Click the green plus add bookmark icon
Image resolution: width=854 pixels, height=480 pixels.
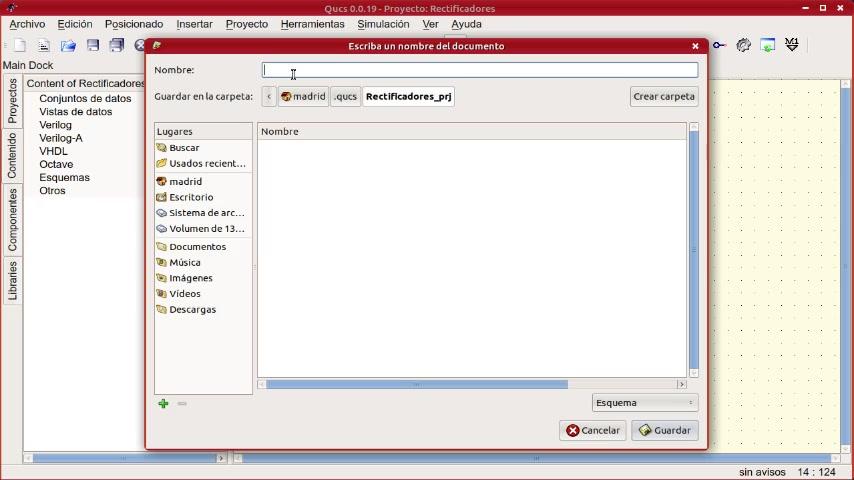[163, 404]
